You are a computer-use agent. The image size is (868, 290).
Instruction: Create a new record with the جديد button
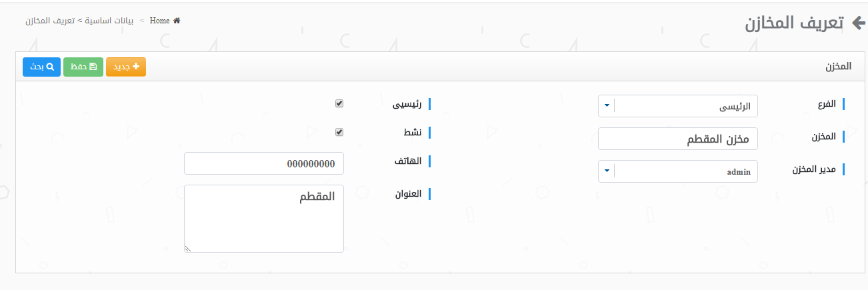tap(126, 67)
